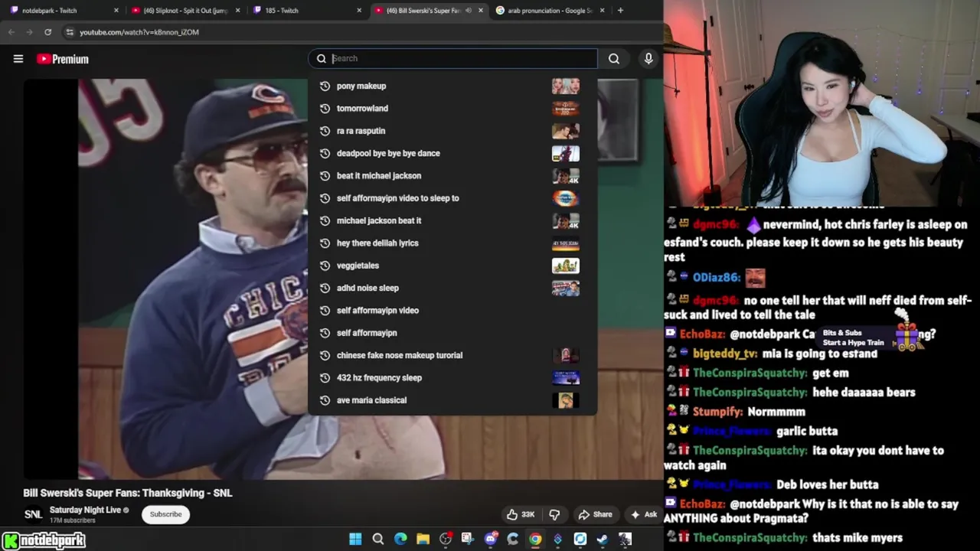Screen dimensions: 980x551
Task: Open OBS Studio from the taskbar
Action: click(446, 540)
